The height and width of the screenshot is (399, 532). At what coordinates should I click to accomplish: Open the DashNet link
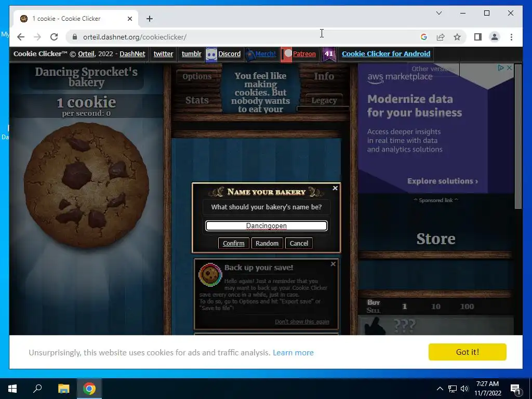pyautogui.click(x=132, y=54)
